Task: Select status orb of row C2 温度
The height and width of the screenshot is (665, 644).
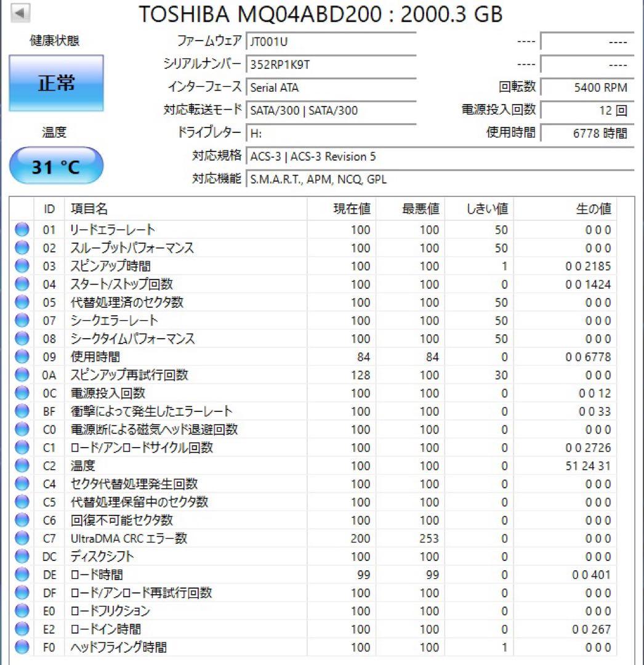Action: click(x=22, y=465)
